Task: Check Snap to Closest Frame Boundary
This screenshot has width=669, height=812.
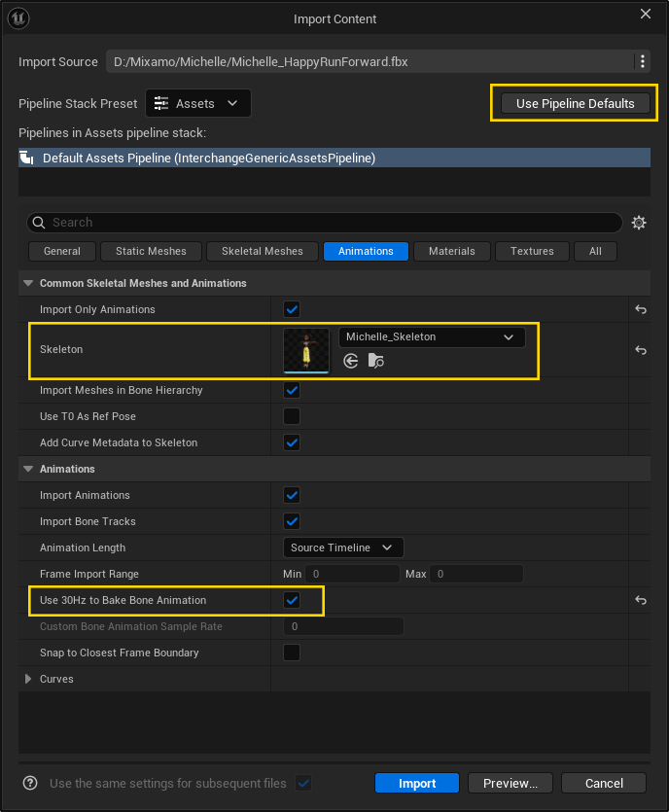Action: (x=291, y=653)
